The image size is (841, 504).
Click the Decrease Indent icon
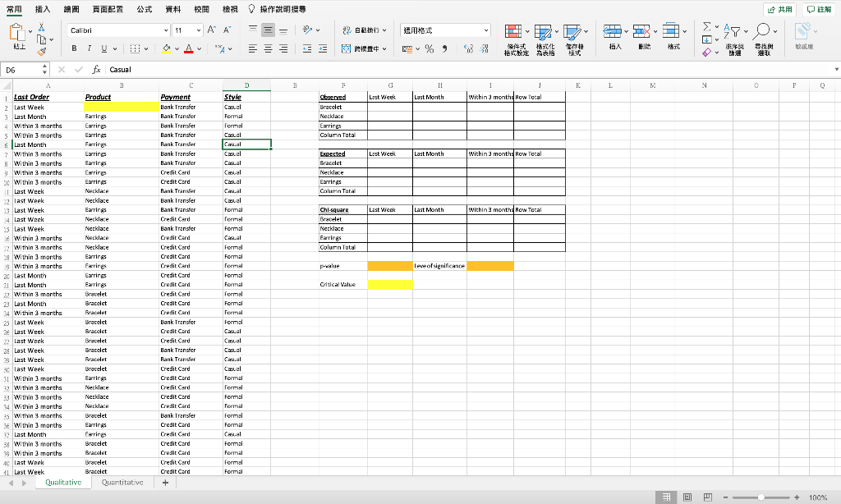coord(307,48)
